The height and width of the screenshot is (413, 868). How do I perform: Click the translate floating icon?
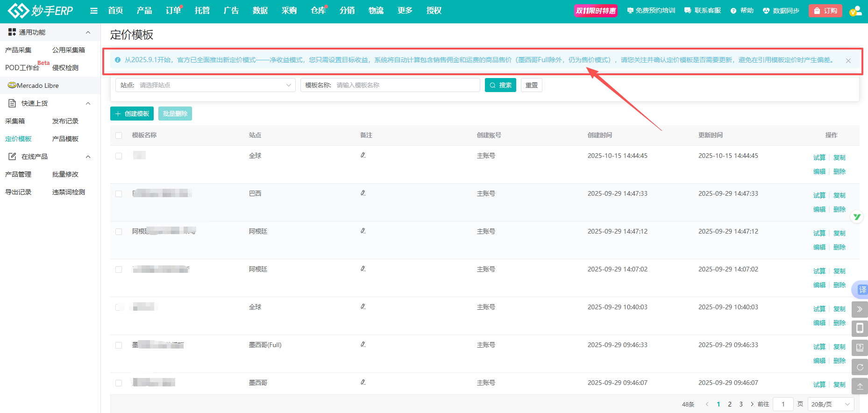pos(861,290)
